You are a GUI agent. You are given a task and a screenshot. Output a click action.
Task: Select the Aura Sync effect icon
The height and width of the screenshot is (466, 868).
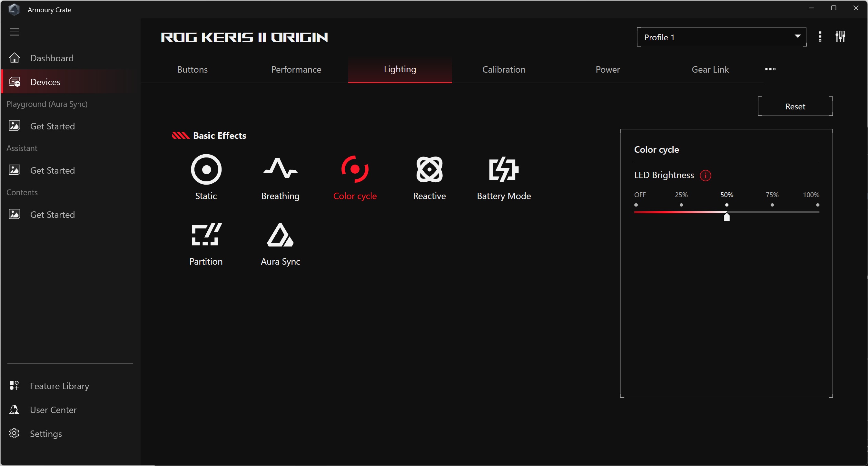point(280,235)
